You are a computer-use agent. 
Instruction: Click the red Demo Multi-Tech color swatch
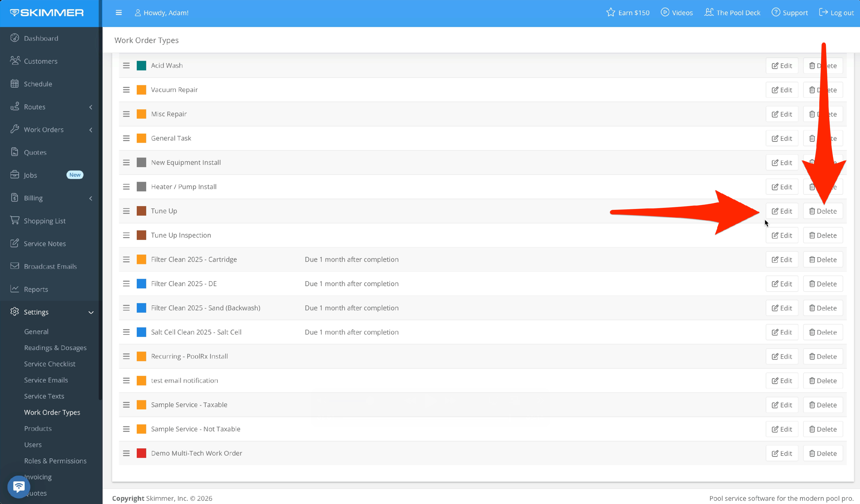pyautogui.click(x=141, y=453)
